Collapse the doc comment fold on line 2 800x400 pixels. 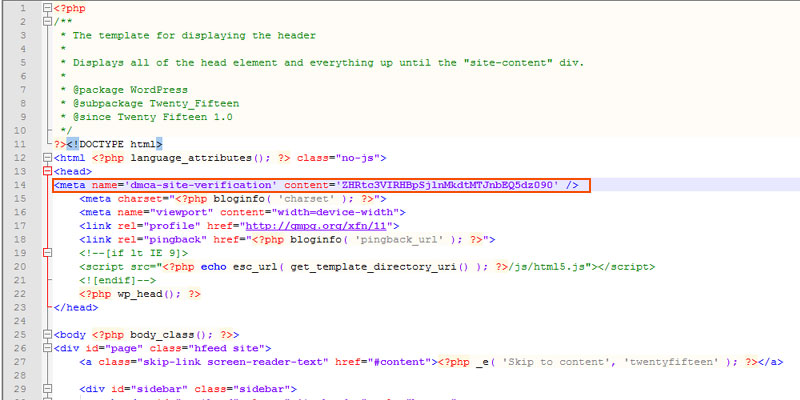pos(47,21)
